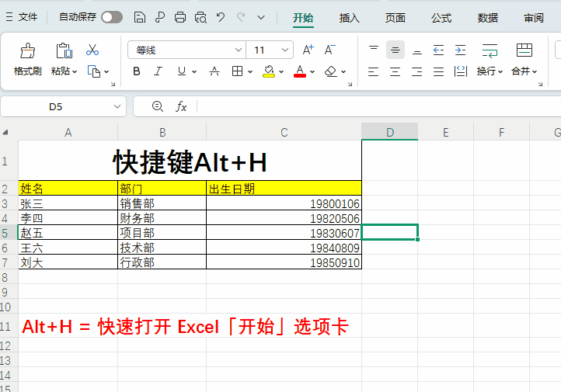The width and height of the screenshot is (561, 392).
Task: Click the 格式刷 format painter button
Action: [x=27, y=60]
